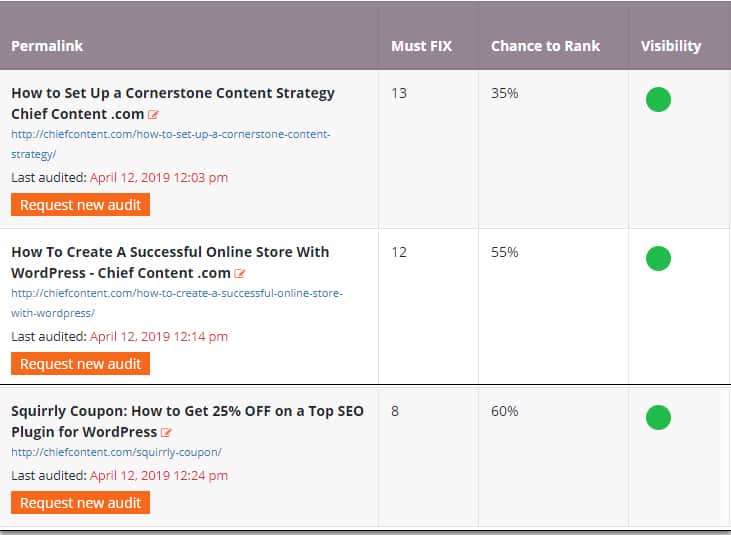The image size is (731, 535).
Task: Click edit icon beside Cornerstone Content Strategy title
Action: point(154,115)
